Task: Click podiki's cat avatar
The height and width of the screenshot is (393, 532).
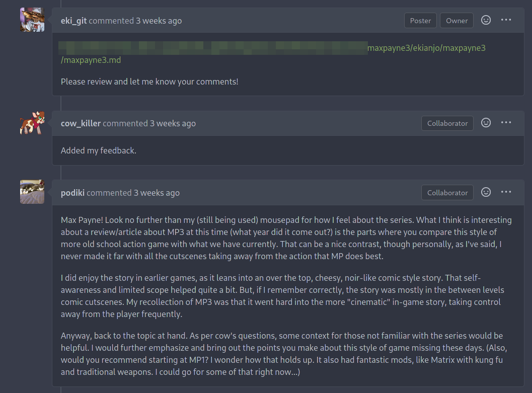Action: (x=32, y=192)
